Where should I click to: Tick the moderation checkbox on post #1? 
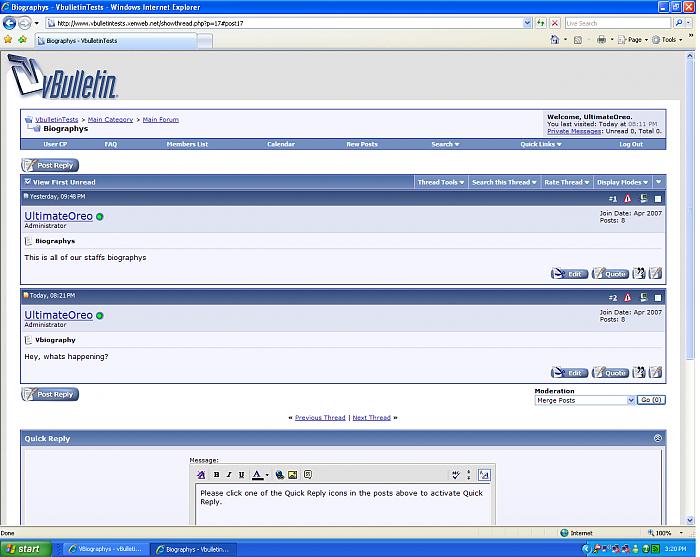(658, 199)
